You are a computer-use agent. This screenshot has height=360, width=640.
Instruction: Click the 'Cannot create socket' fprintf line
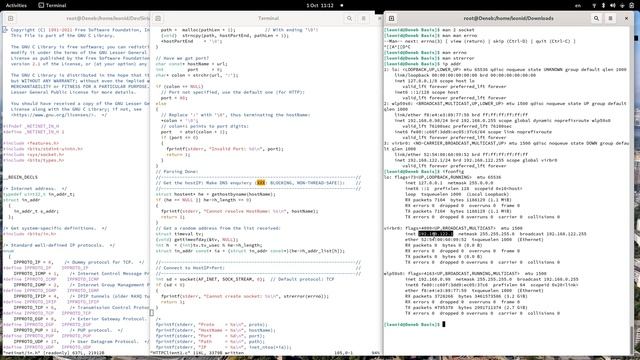click(245, 296)
